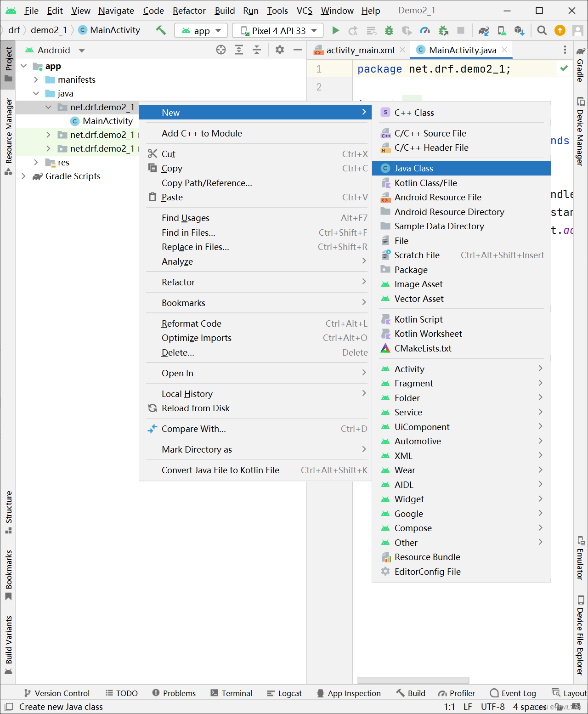
Task: Open the Terminal tool window
Action: 231,693
